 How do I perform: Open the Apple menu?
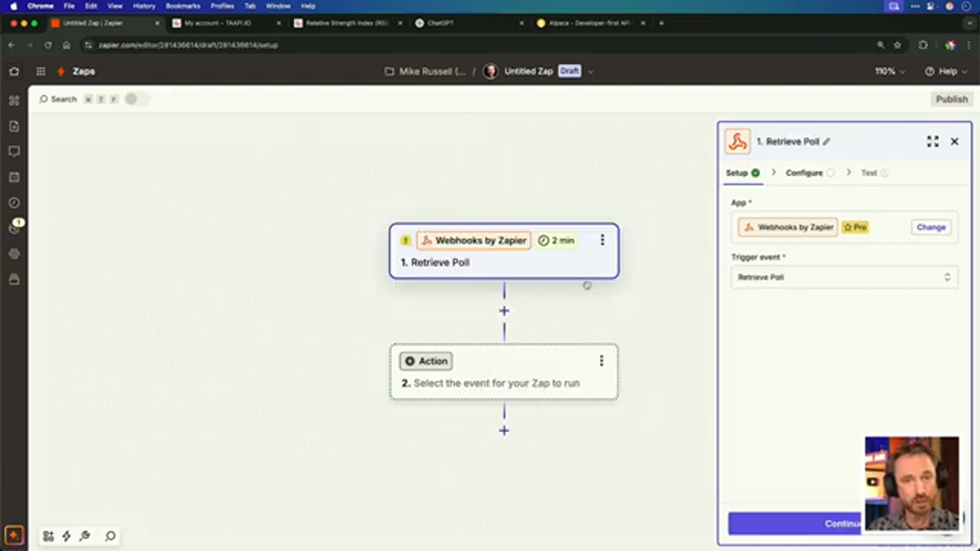(x=13, y=6)
